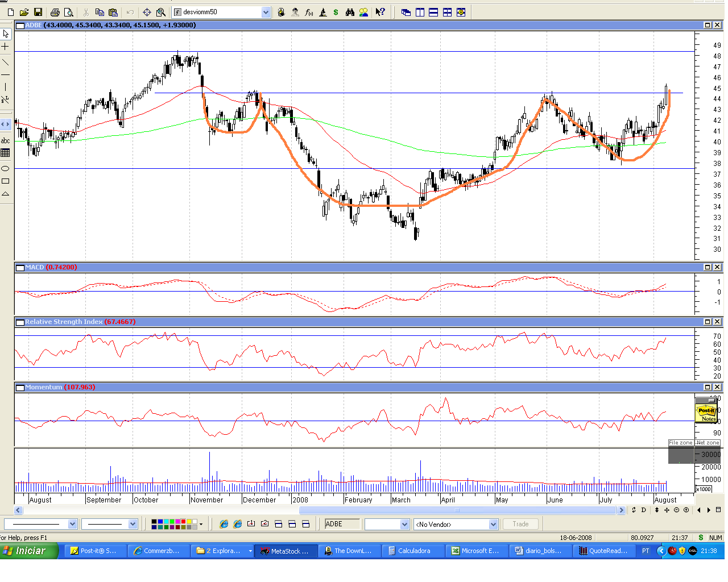Print the current chart
Viewport: 728px width, 582px height.
[55, 12]
